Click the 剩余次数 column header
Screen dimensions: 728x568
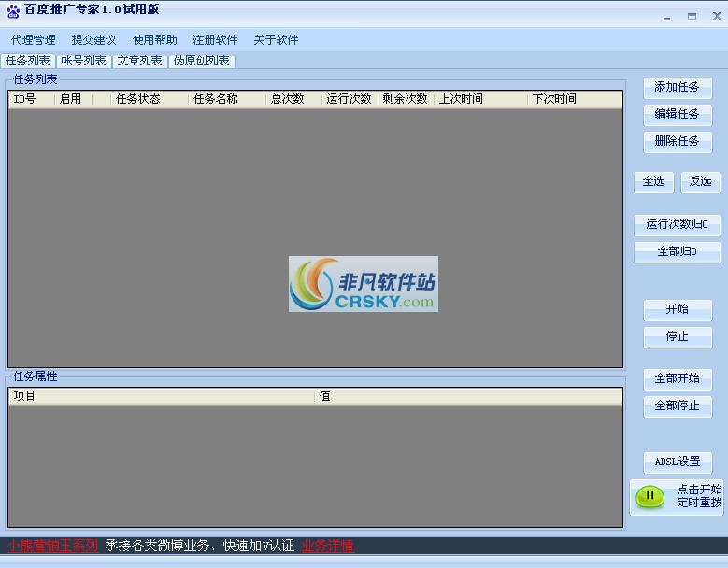(x=406, y=99)
